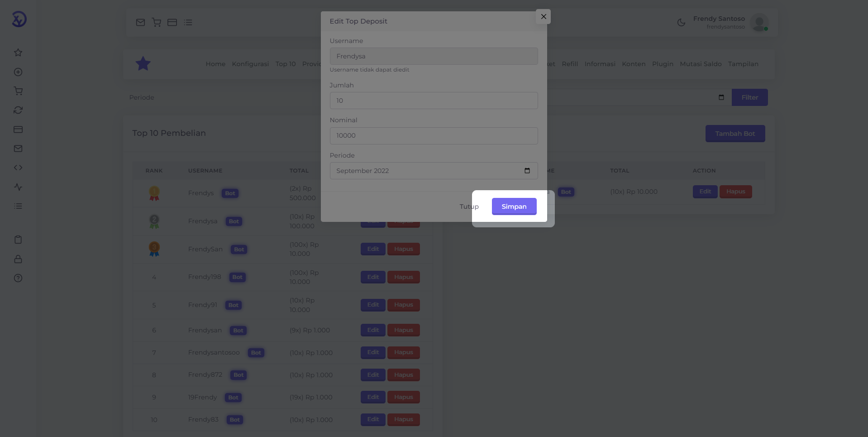Open the Refill menu item
The image size is (868, 437).
[x=570, y=64]
